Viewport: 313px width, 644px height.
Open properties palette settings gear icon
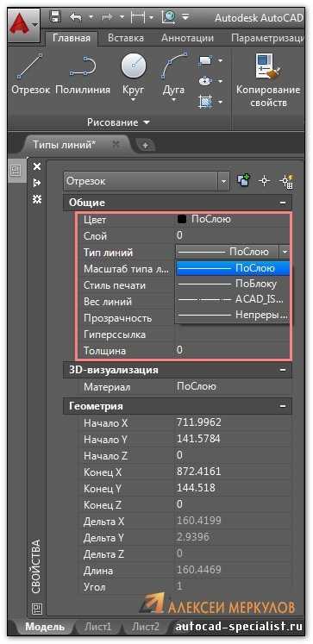click(x=37, y=200)
